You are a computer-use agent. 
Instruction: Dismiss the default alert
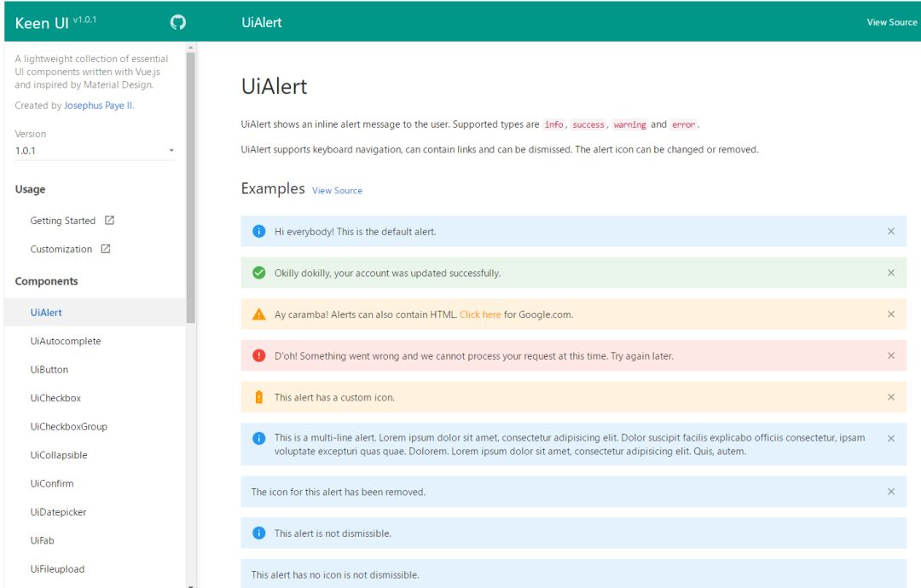pyautogui.click(x=891, y=231)
